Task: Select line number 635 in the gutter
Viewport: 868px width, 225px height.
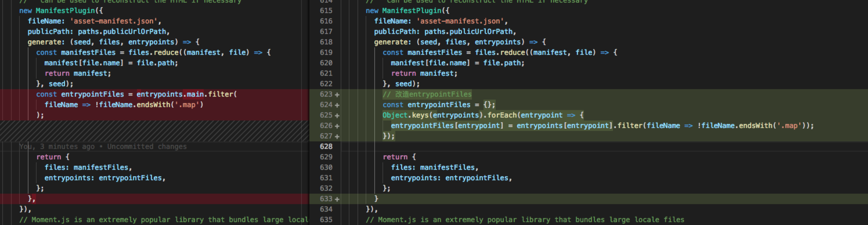Action: [x=326, y=220]
